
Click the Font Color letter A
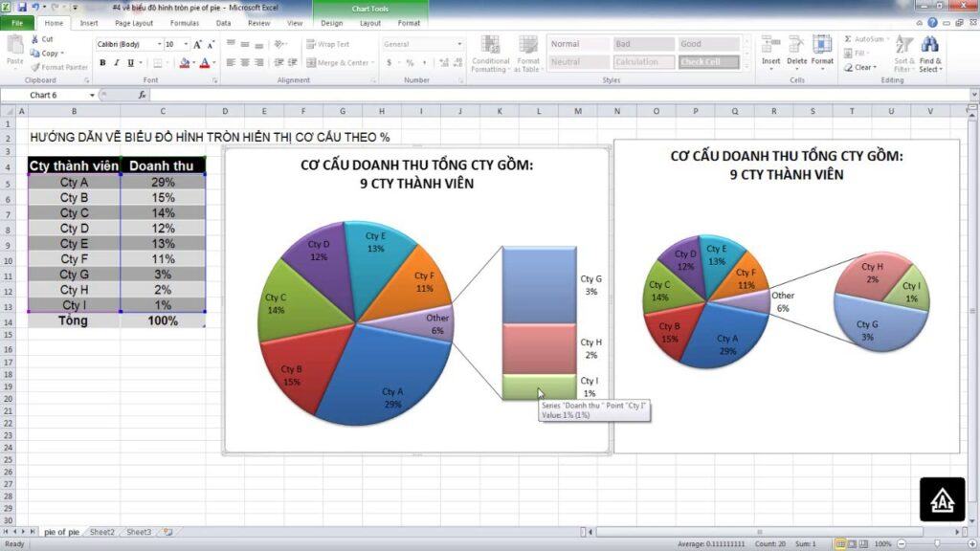(x=204, y=62)
